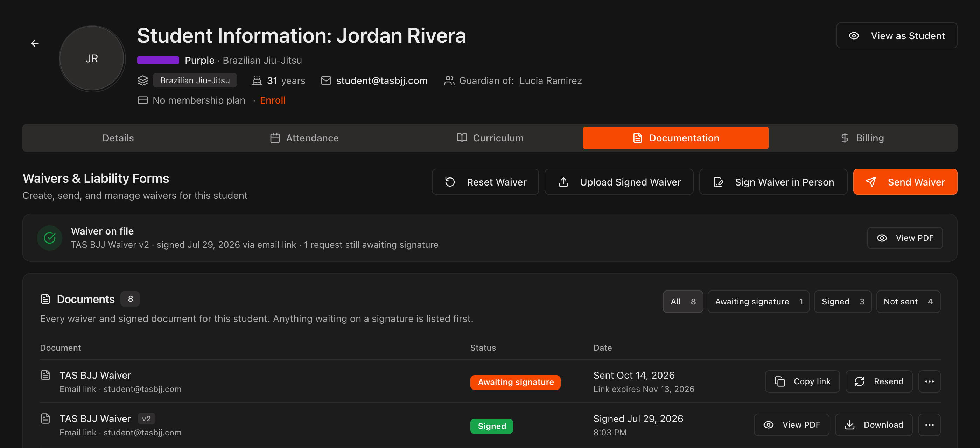
Task: Open the Attendance tab
Action: (304, 138)
